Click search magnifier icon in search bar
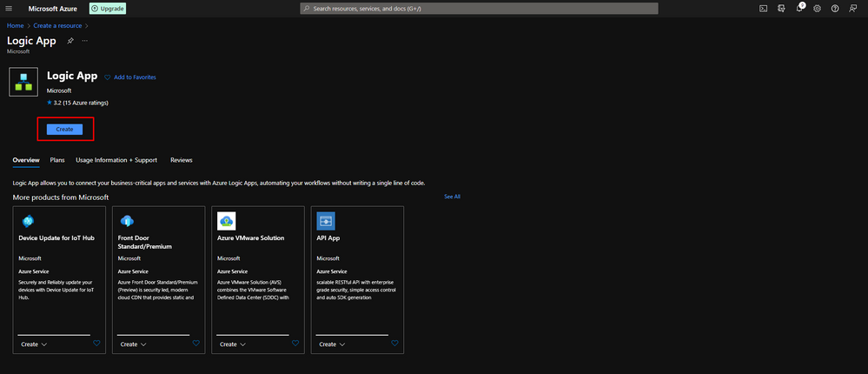Image resolution: width=868 pixels, height=374 pixels. 307,9
